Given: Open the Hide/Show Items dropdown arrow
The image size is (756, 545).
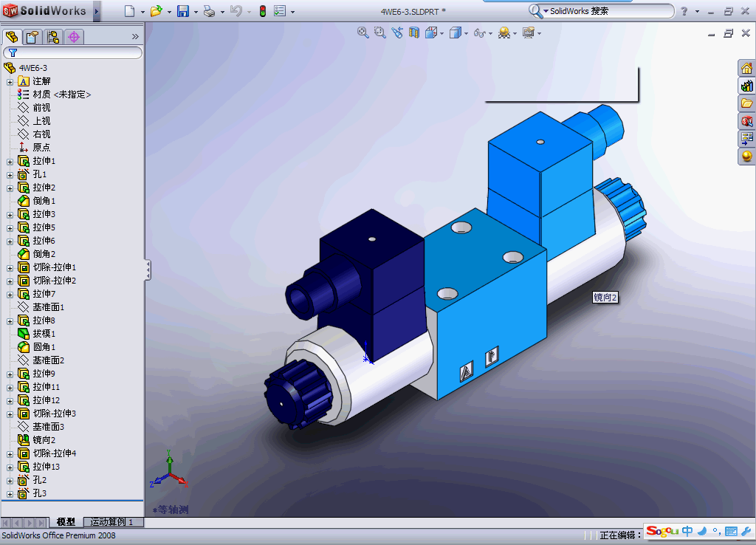Looking at the screenshot, I should [490, 33].
